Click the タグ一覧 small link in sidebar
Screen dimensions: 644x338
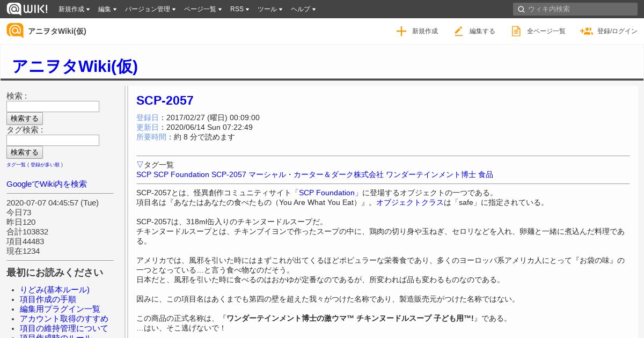point(16,165)
